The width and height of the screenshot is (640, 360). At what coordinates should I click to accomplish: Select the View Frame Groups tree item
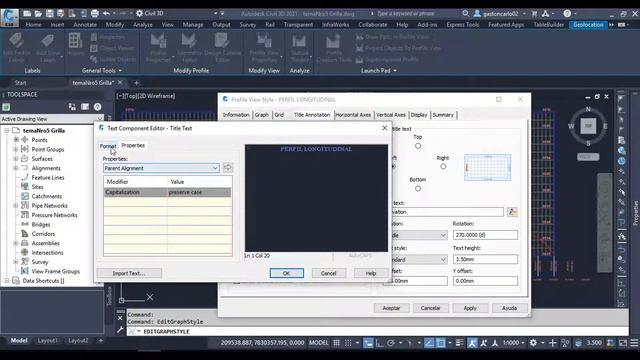click(x=56, y=271)
